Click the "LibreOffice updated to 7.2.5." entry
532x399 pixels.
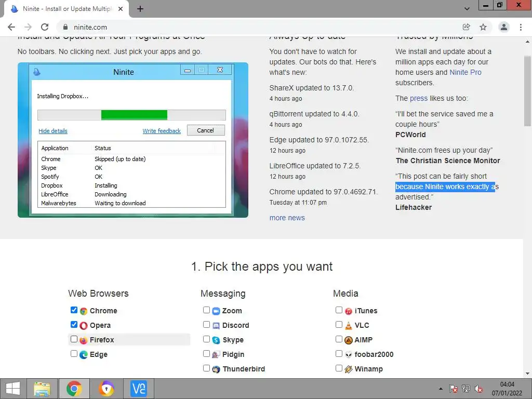tap(315, 166)
